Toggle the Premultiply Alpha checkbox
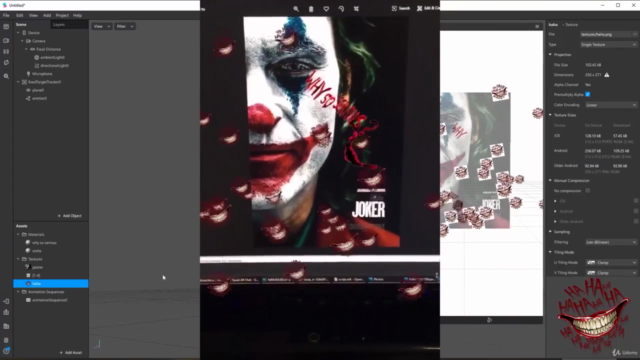Viewport: 640px width, 360px height. tap(588, 94)
